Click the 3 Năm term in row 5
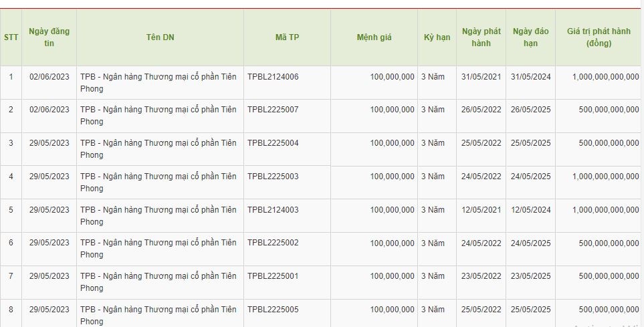The height and width of the screenshot is (327, 644). pyautogui.click(x=433, y=209)
